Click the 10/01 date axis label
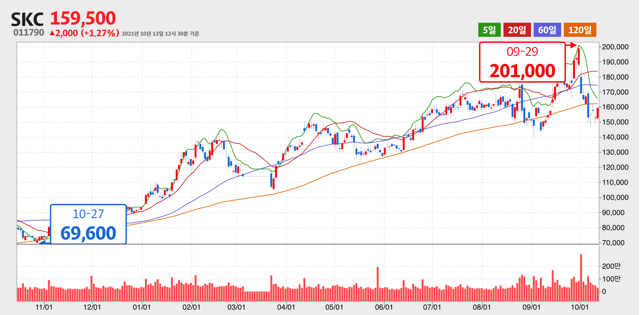The width and height of the screenshot is (644, 315). tap(580, 307)
